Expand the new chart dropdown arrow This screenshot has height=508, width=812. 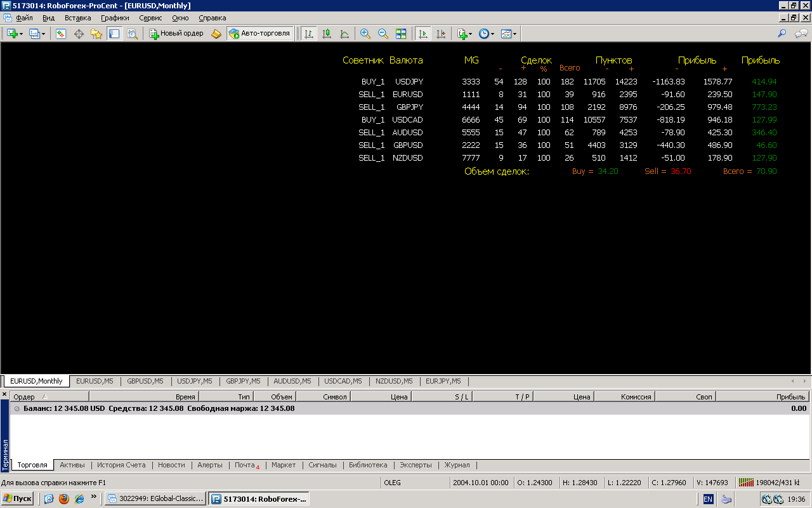(x=21, y=34)
